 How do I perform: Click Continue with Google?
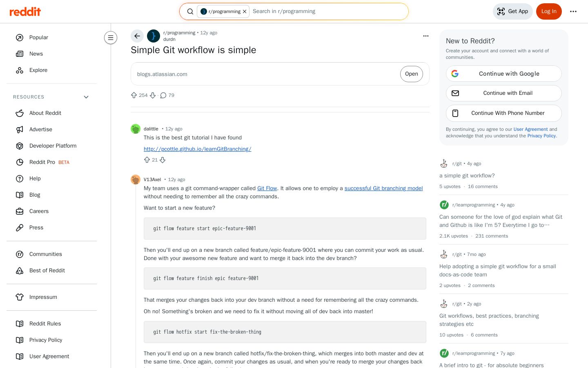tap(504, 74)
